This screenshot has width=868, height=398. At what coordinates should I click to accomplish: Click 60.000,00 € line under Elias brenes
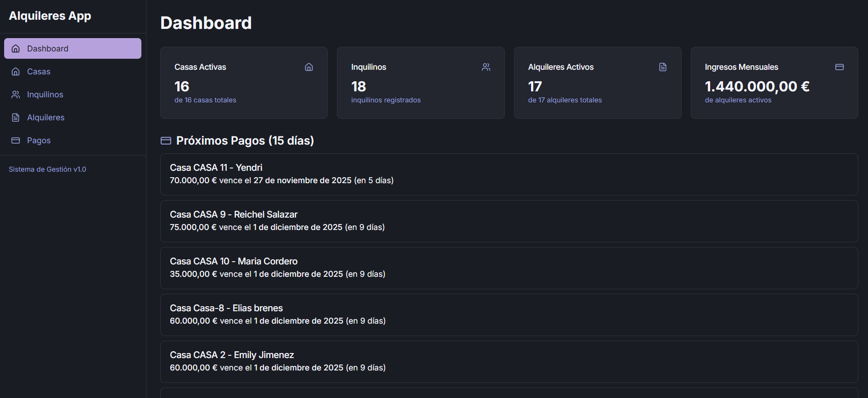point(278,321)
